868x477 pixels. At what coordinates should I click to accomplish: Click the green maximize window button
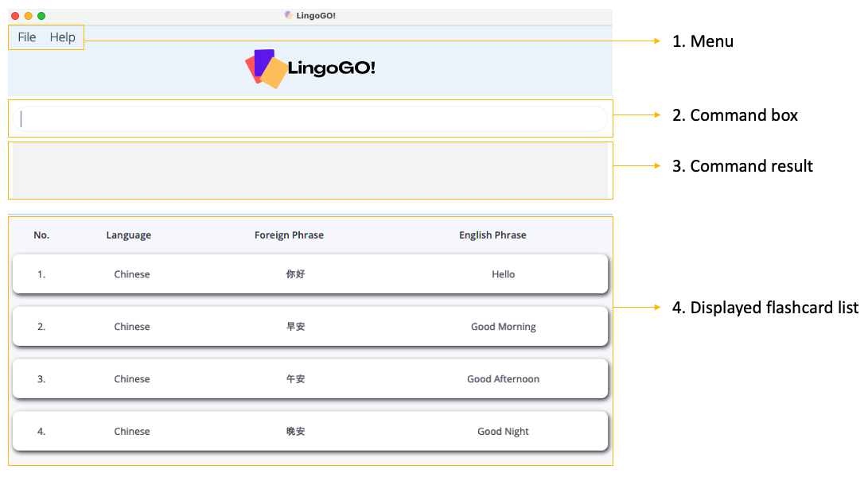tap(41, 16)
